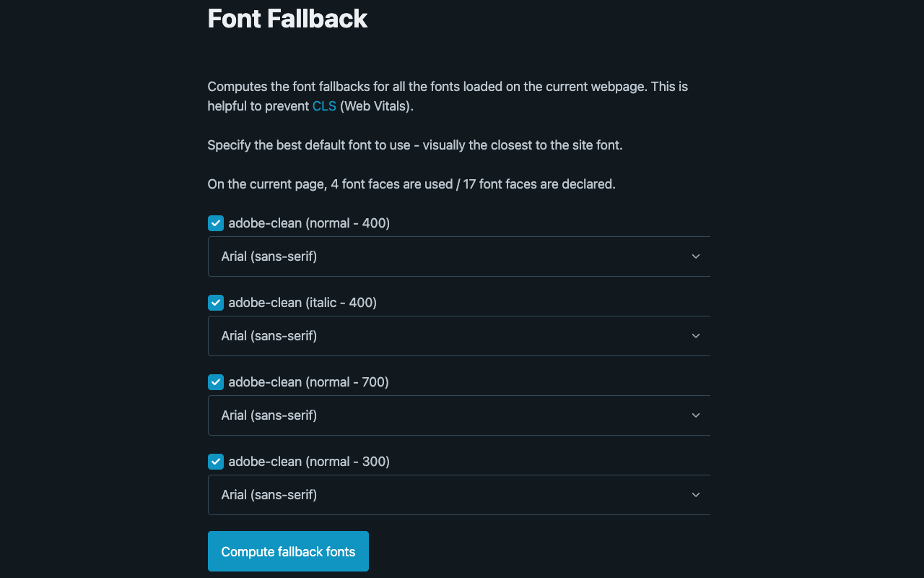This screenshot has width=924, height=578.
Task: Click the checkmark icon for adobe-clean normal 300
Action: (215, 461)
